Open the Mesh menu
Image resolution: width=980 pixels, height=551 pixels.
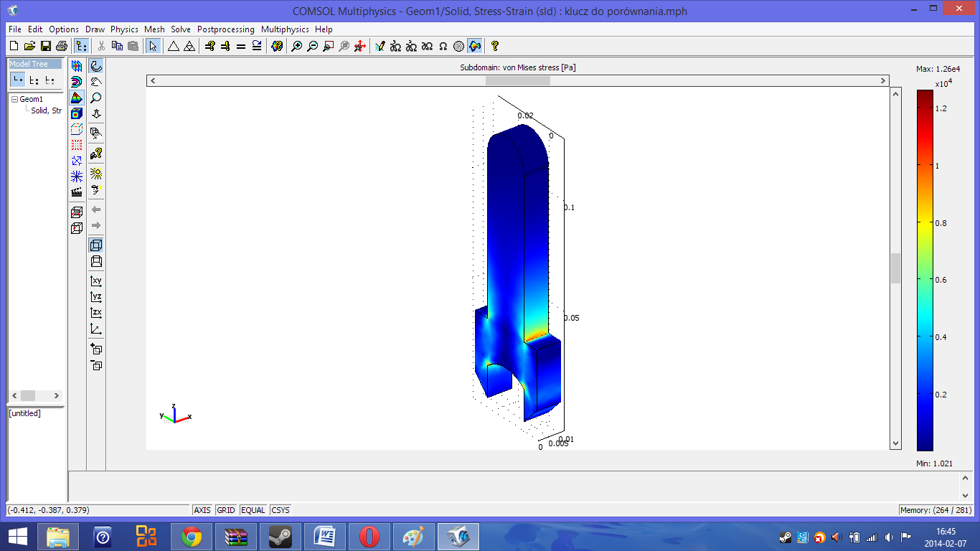tap(154, 29)
